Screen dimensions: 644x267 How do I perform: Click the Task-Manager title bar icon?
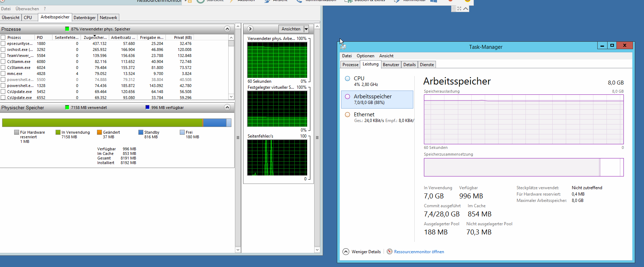tap(343, 46)
